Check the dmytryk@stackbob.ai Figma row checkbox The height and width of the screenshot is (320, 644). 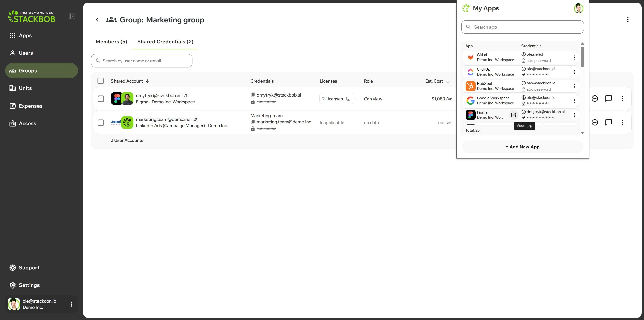pos(101,99)
